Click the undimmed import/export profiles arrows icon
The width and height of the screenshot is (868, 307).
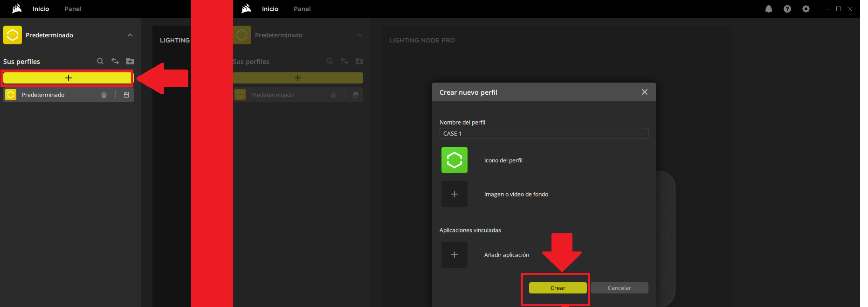[115, 61]
